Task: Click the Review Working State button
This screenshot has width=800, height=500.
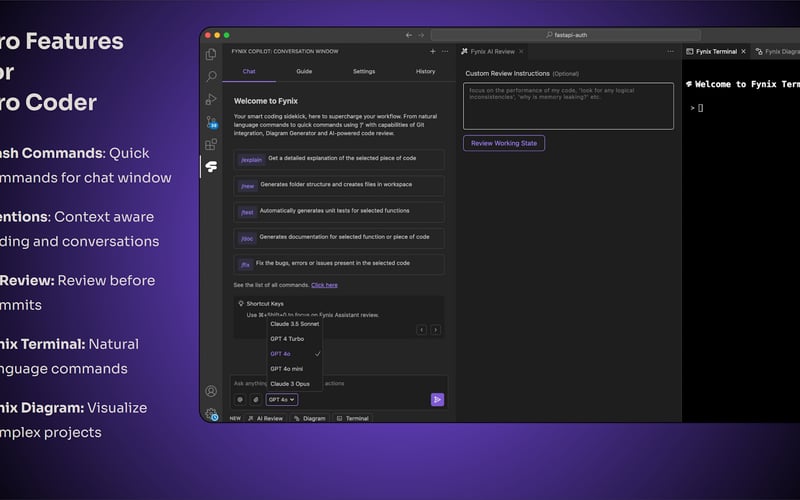Action: 504,143
